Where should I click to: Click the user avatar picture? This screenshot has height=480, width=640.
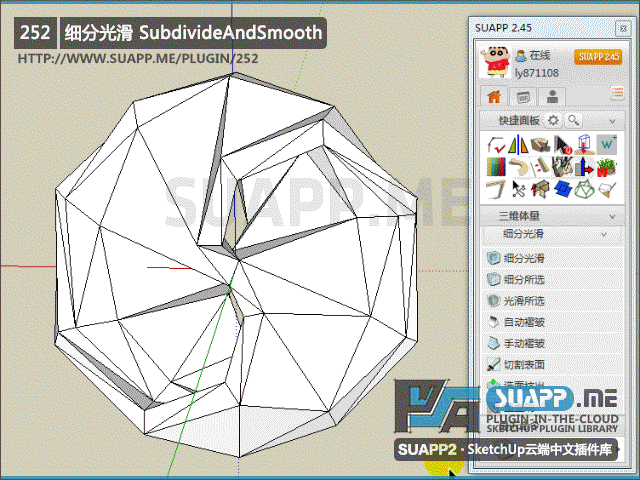coord(495,62)
